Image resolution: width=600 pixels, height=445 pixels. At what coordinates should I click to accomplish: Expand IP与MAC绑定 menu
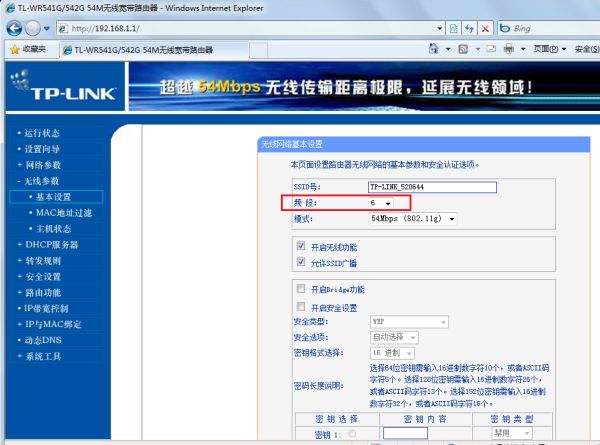point(53,324)
